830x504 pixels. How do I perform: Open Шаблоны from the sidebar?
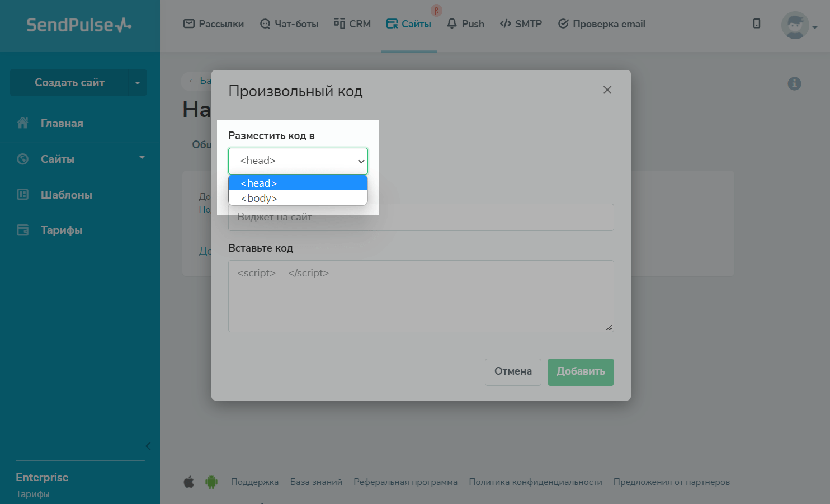66,195
